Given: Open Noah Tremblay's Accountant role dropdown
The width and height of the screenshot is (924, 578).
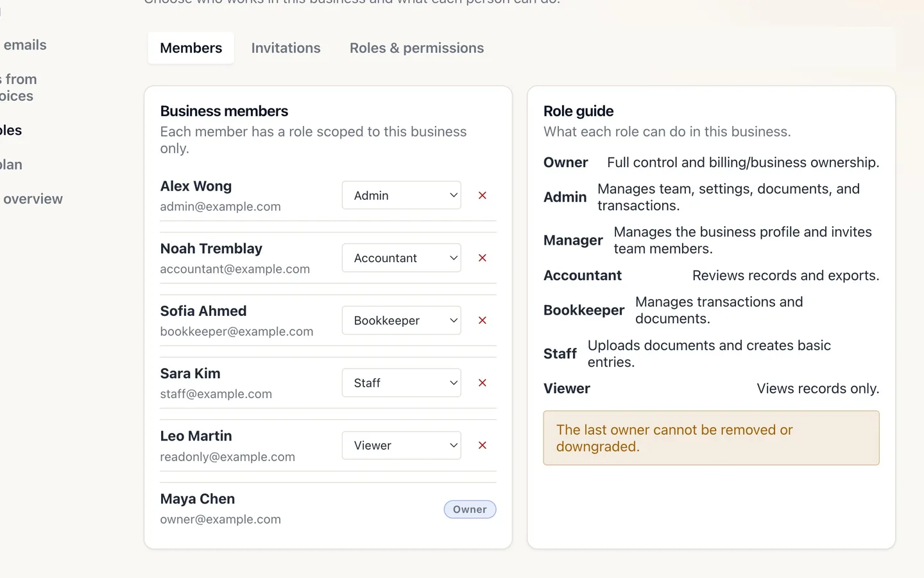Looking at the screenshot, I should click(402, 258).
